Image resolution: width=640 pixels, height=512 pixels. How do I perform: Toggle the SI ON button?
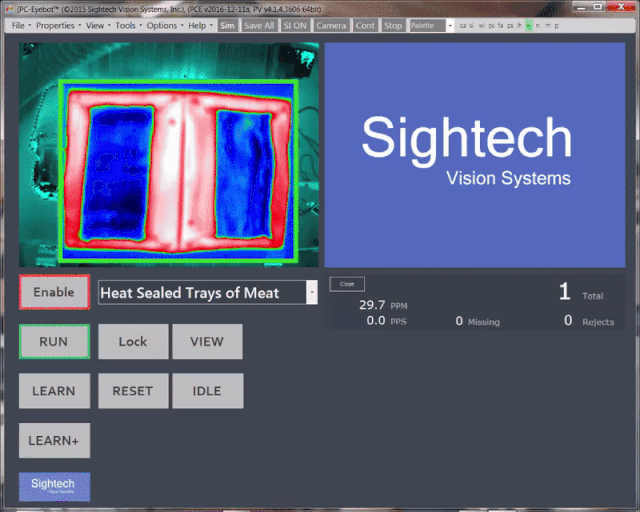click(x=296, y=25)
